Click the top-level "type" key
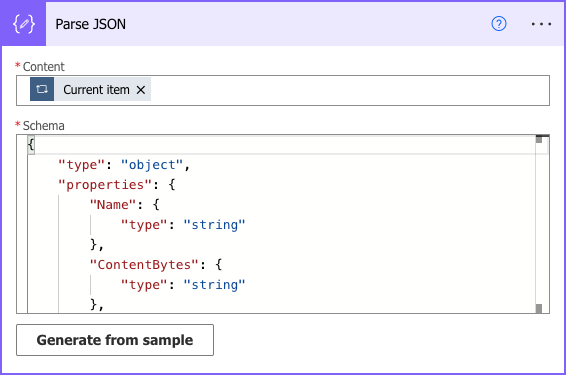Image resolution: width=566 pixels, height=375 pixels. click(82, 165)
